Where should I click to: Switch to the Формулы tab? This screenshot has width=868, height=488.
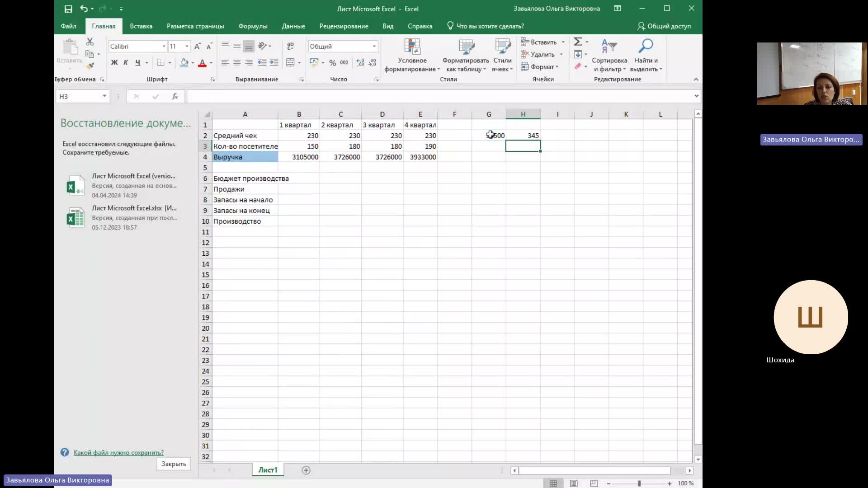pos(253,26)
